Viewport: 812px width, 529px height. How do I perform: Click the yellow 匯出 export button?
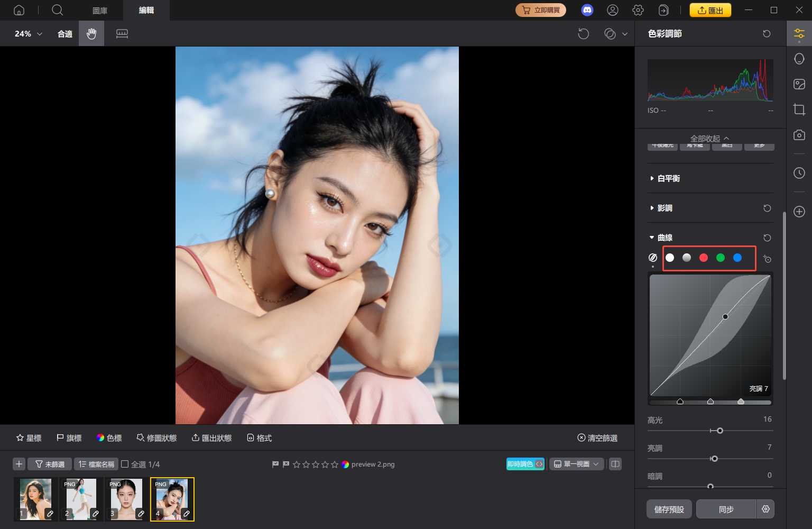point(710,10)
